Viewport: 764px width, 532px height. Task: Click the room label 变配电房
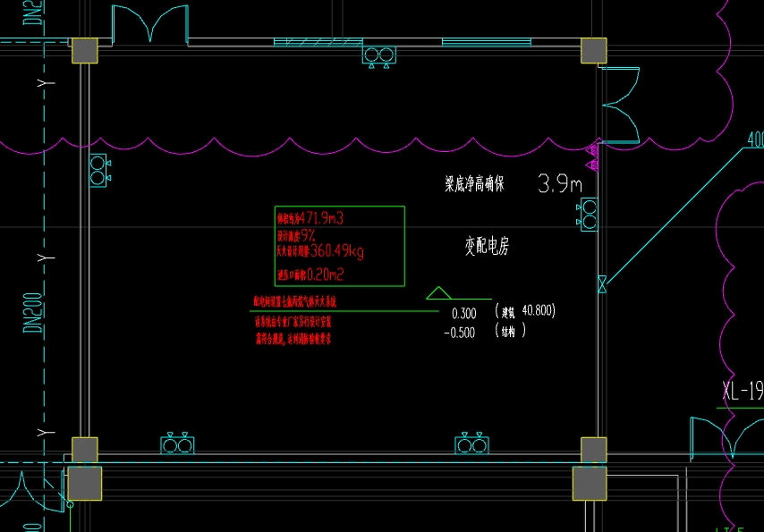tap(487, 248)
